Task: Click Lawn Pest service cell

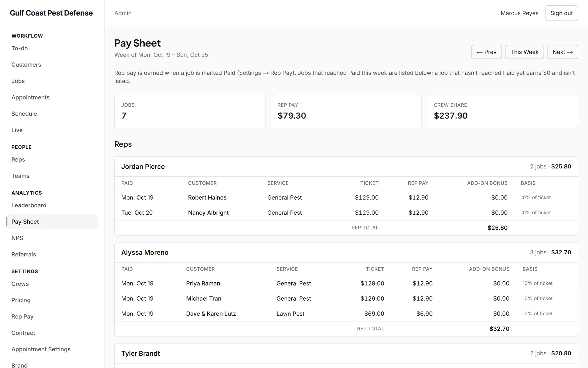Action: click(x=290, y=314)
